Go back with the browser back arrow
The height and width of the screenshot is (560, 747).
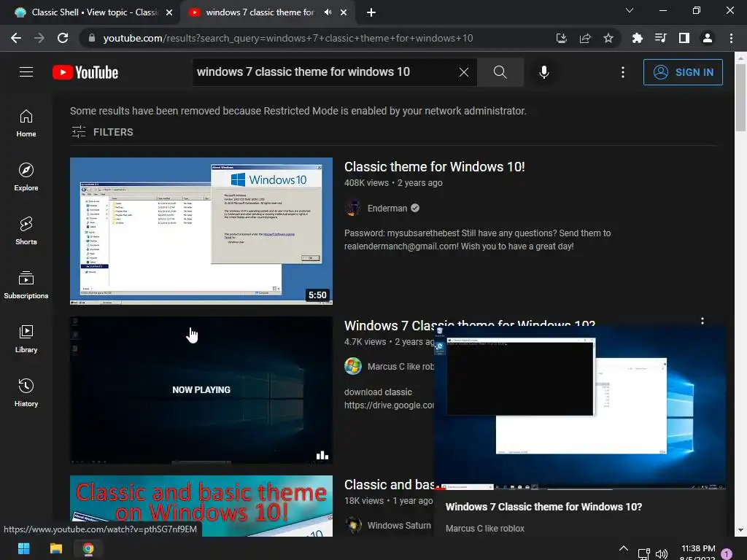[16, 38]
